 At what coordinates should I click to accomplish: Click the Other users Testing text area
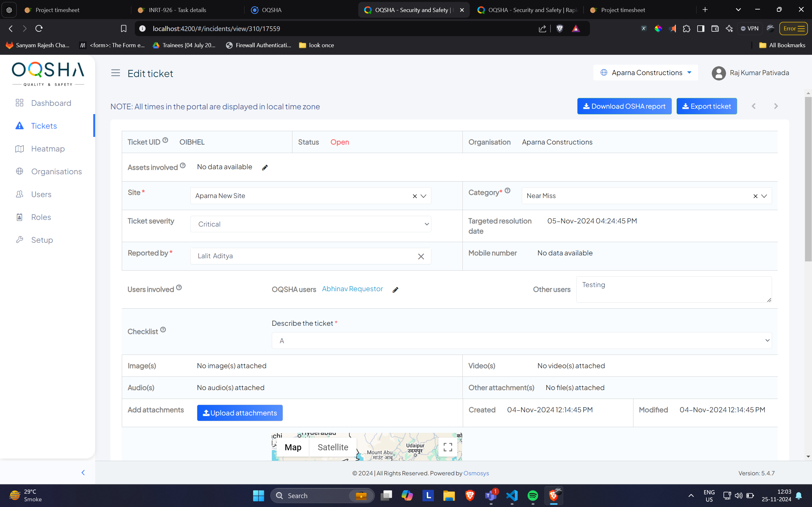point(673,289)
